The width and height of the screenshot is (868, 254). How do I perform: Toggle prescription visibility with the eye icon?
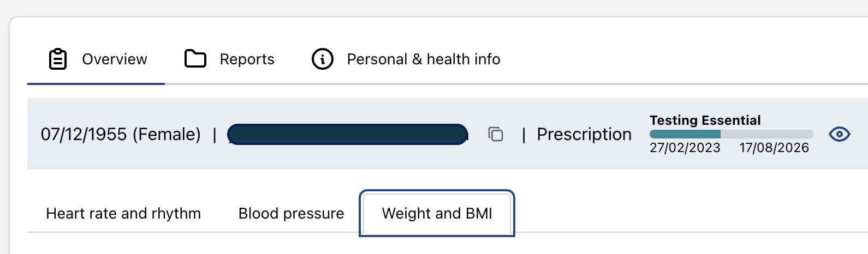(x=839, y=134)
